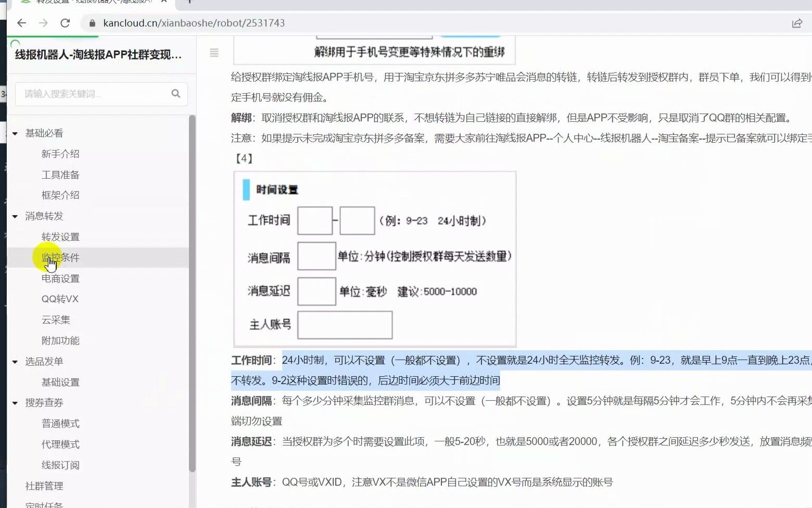This screenshot has width=812, height=508.
Task: Close the current browser tab
Action: [x=164, y=2]
